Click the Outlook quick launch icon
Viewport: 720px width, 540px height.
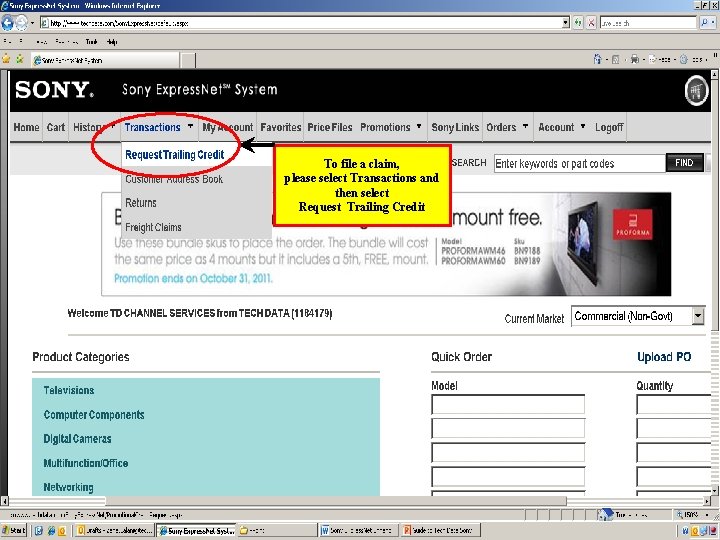click(x=62, y=531)
